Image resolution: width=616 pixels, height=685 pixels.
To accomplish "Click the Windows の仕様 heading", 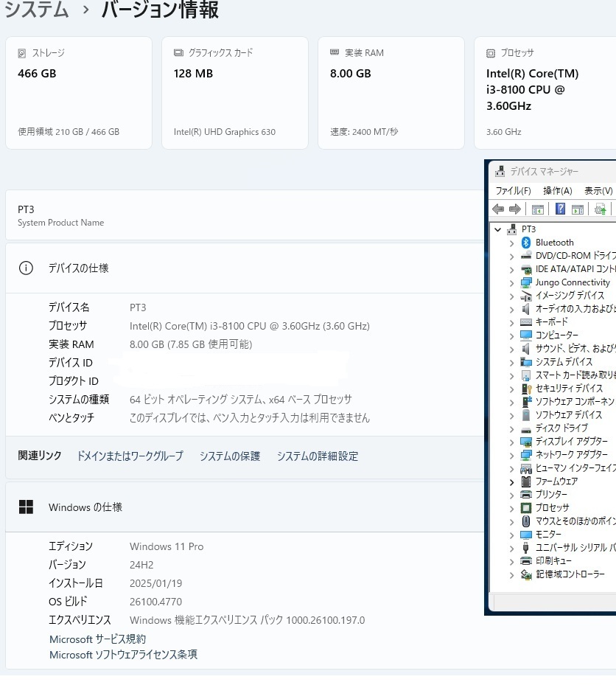I will click(85, 507).
